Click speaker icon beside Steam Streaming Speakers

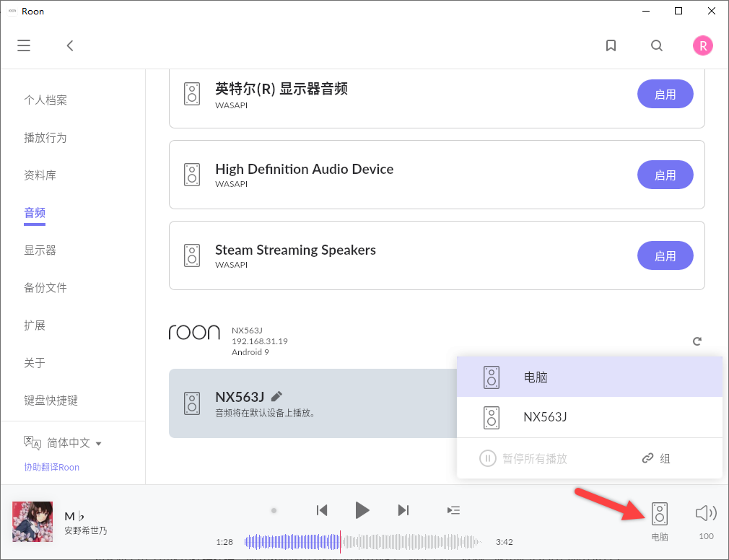click(192, 255)
